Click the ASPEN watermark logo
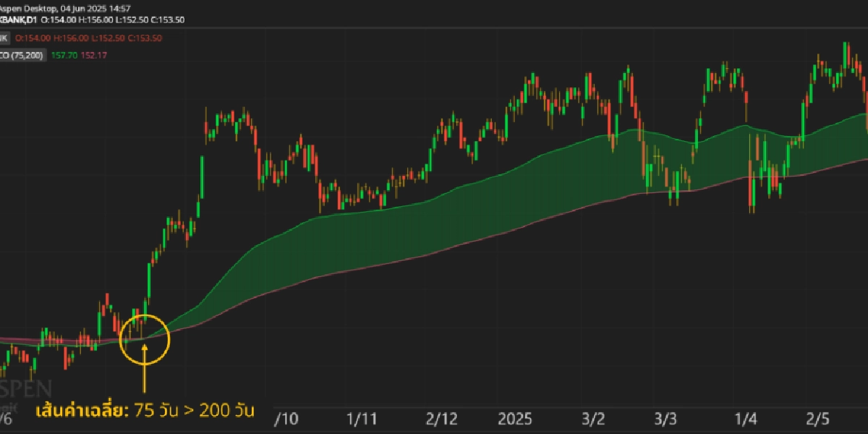The image size is (868, 434). click(25, 387)
